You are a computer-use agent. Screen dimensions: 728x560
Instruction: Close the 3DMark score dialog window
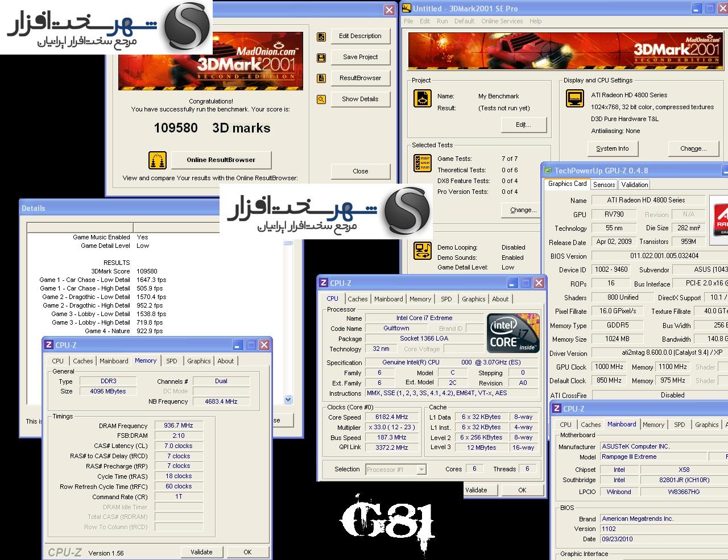point(389,10)
